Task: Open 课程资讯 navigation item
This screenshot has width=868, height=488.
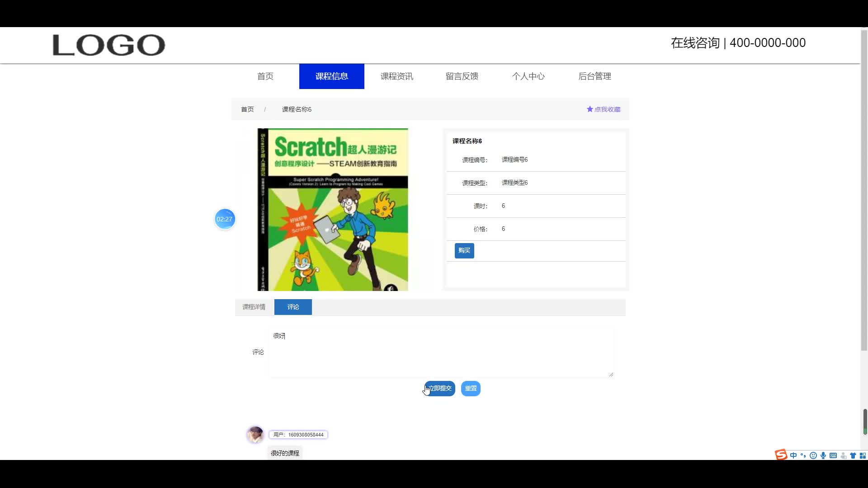Action: 397,76
